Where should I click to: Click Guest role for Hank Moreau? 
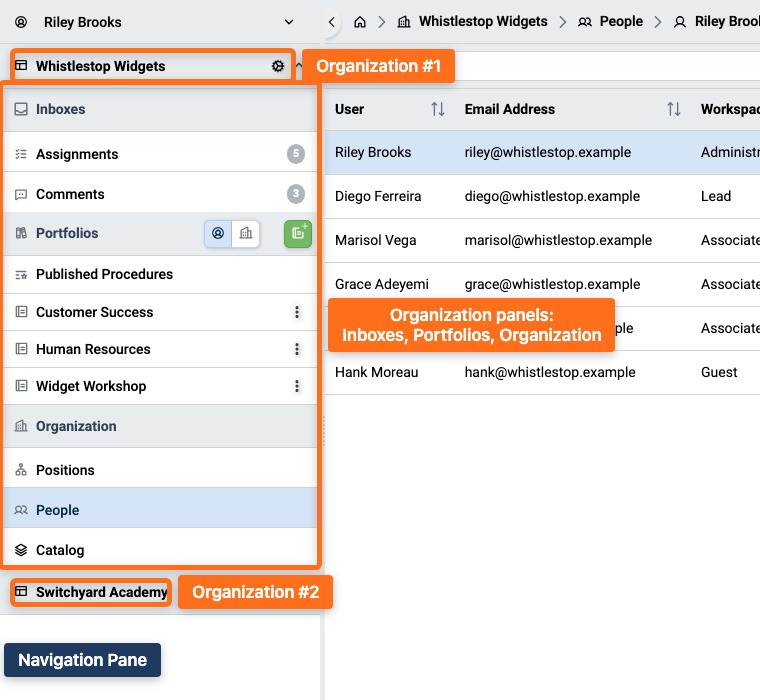click(718, 372)
